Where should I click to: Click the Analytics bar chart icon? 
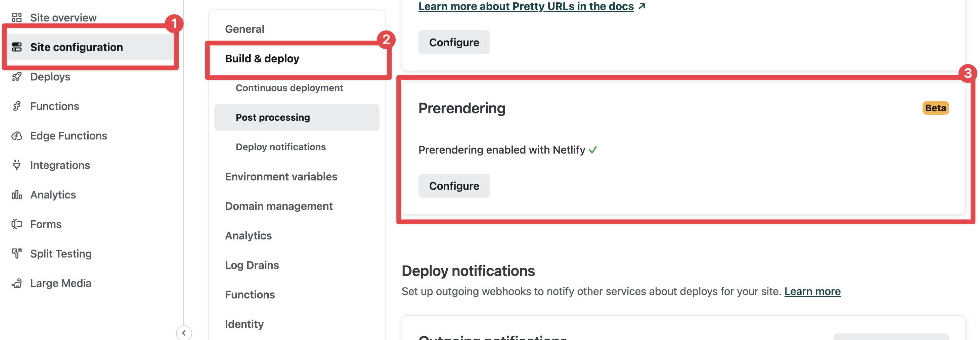(17, 194)
